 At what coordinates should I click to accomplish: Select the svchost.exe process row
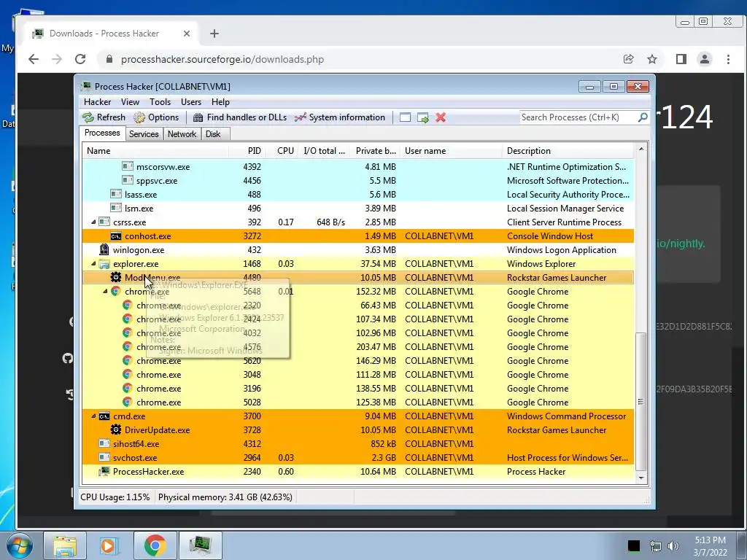pyautogui.click(x=358, y=457)
